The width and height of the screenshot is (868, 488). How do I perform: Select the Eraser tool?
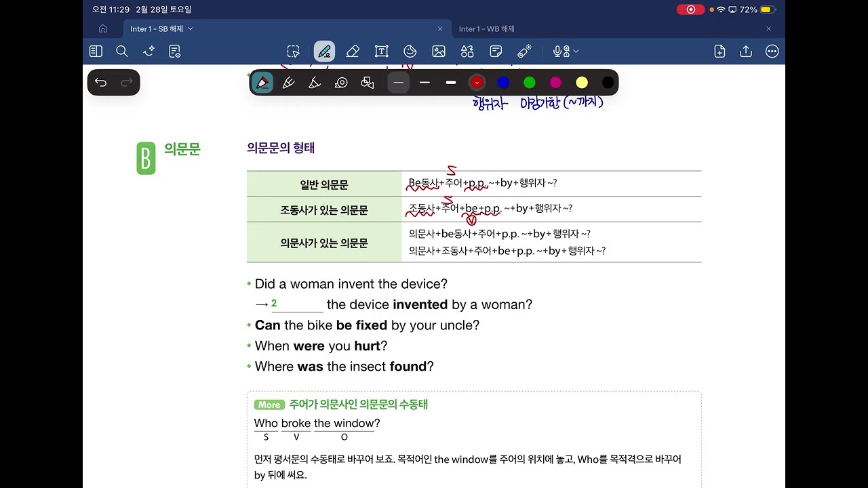click(353, 52)
